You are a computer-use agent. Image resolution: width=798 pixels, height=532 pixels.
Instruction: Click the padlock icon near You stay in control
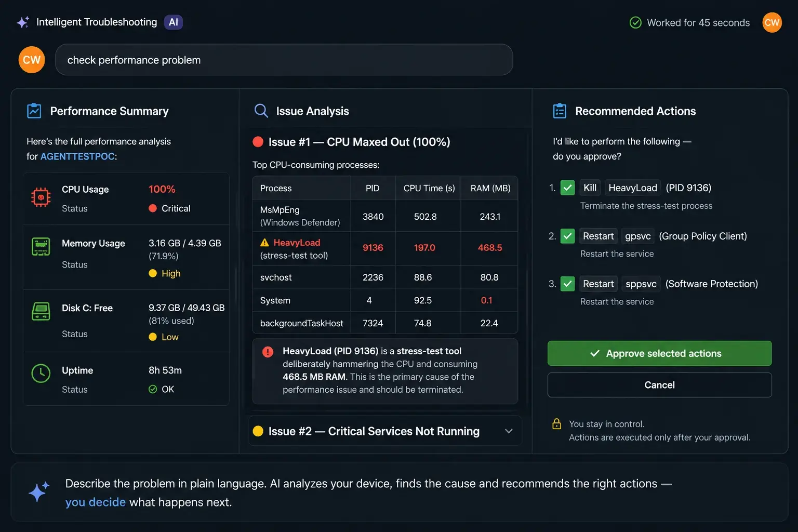tap(556, 424)
